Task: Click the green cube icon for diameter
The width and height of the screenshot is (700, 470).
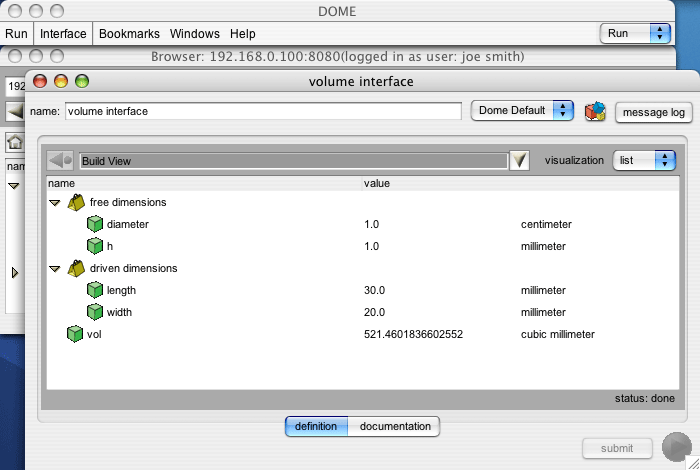Action: pyautogui.click(x=95, y=224)
